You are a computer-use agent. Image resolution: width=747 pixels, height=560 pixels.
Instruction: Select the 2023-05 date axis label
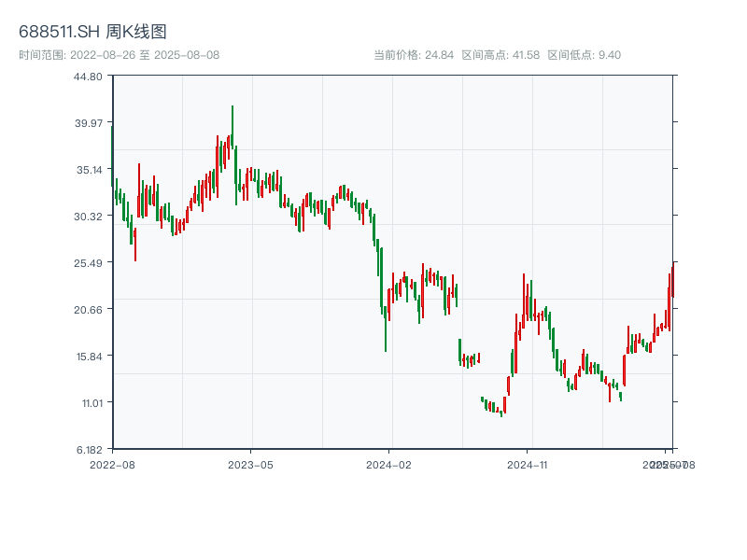pos(250,464)
